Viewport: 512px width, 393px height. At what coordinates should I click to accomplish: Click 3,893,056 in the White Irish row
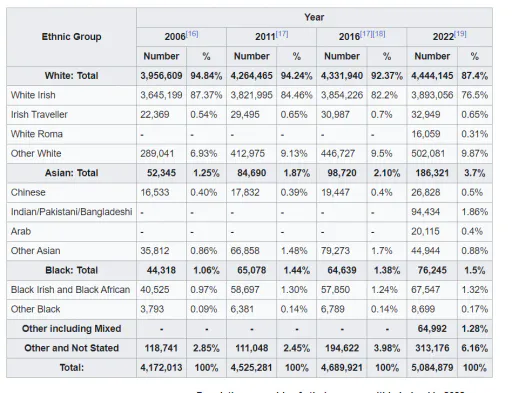click(x=432, y=95)
